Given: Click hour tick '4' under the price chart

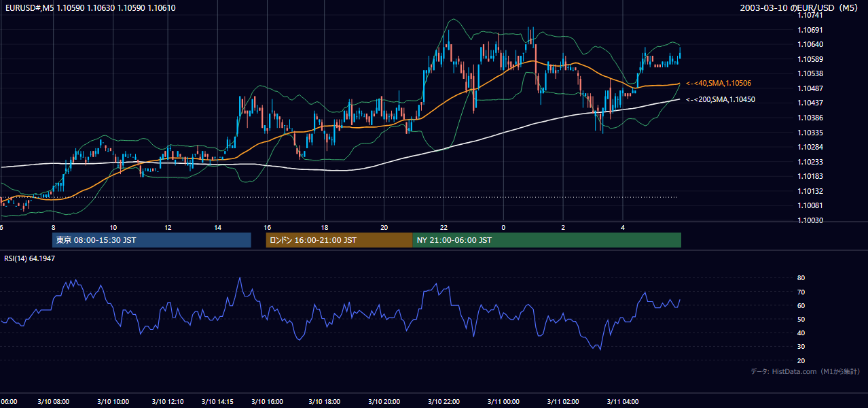Looking at the screenshot, I should tap(623, 227).
